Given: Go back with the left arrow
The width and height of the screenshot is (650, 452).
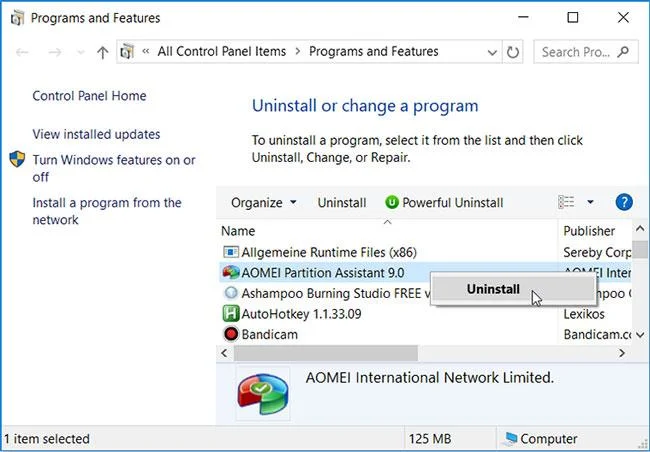Looking at the screenshot, I should tap(22, 52).
